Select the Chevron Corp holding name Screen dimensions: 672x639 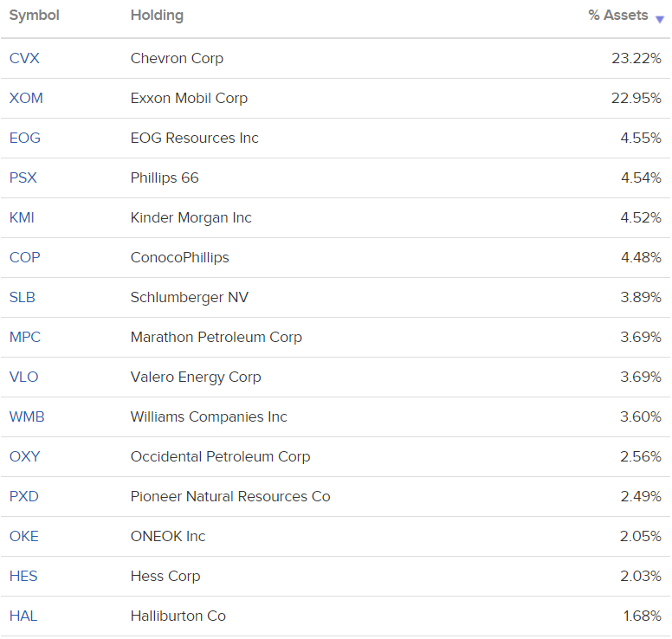177,58
